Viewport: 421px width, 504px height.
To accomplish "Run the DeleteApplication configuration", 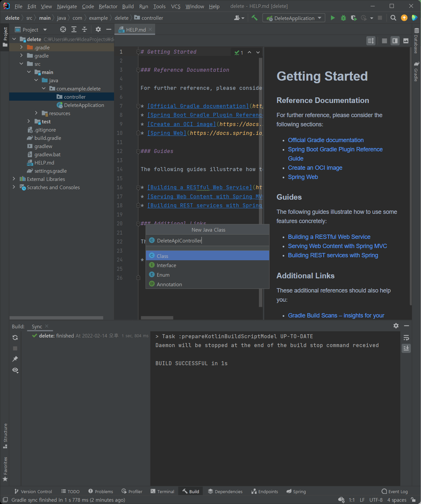I will (x=333, y=18).
